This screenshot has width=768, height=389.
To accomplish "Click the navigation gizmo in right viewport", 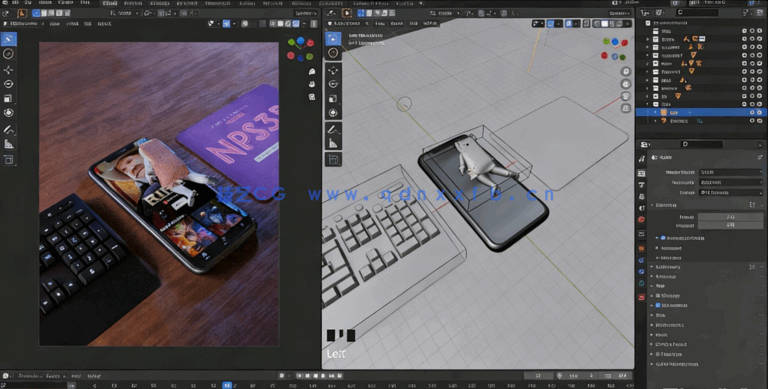I will [614, 49].
